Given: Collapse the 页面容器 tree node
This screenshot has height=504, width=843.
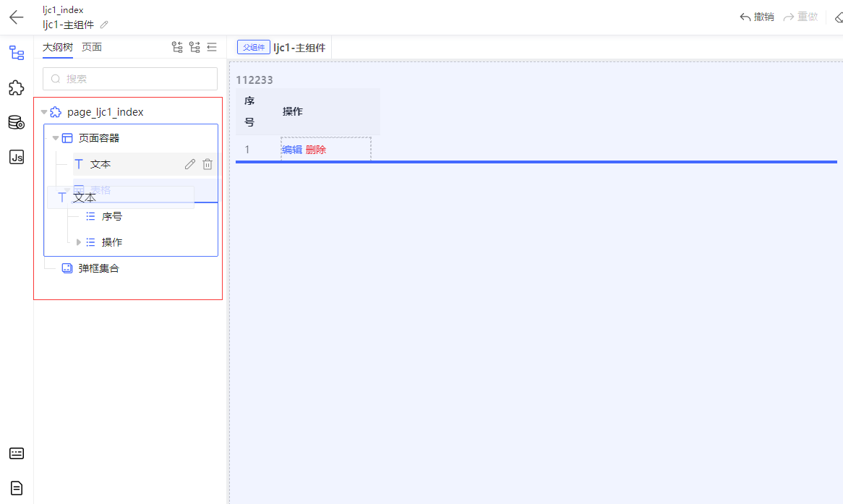Looking at the screenshot, I should (x=56, y=138).
